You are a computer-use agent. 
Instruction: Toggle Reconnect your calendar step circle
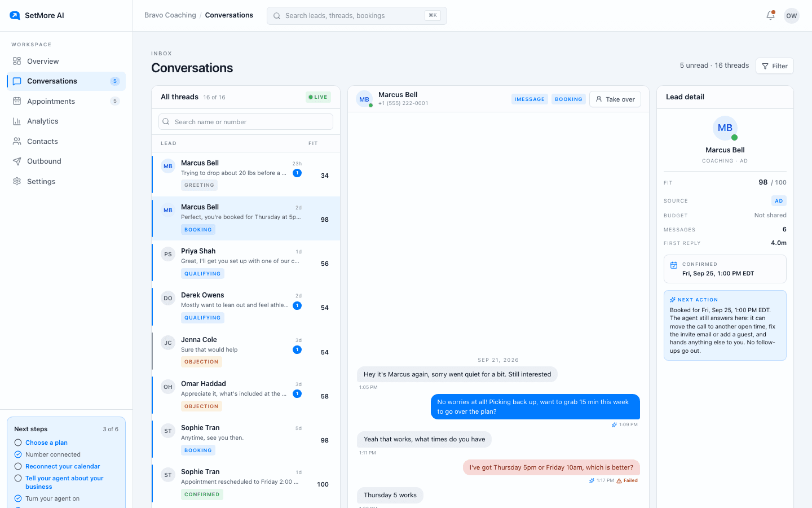(x=18, y=466)
